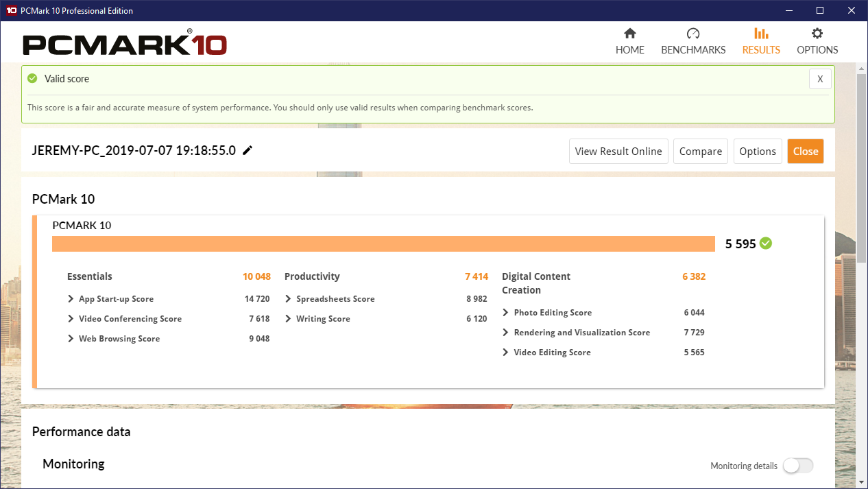
Task: Open the result Options button
Action: [x=758, y=152]
